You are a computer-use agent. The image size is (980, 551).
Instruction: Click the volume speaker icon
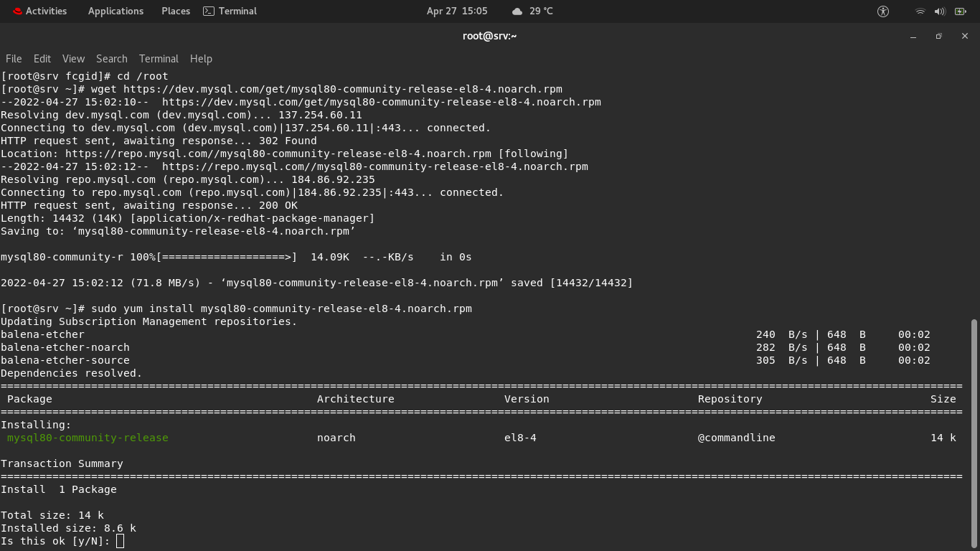click(940, 11)
